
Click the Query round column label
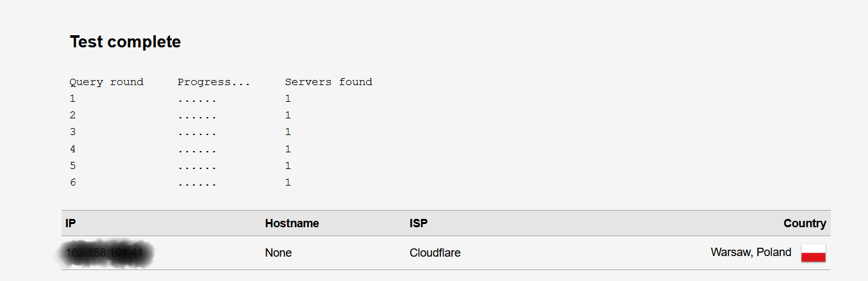pos(106,82)
